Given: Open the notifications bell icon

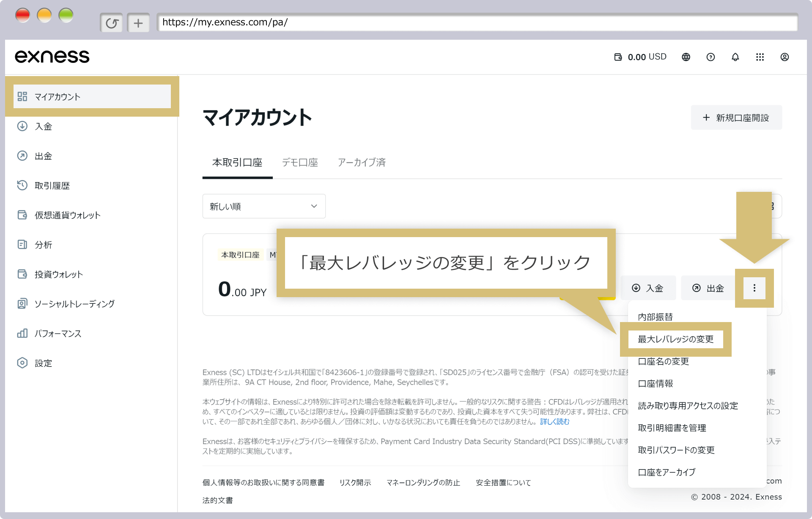Looking at the screenshot, I should [735, 57].
